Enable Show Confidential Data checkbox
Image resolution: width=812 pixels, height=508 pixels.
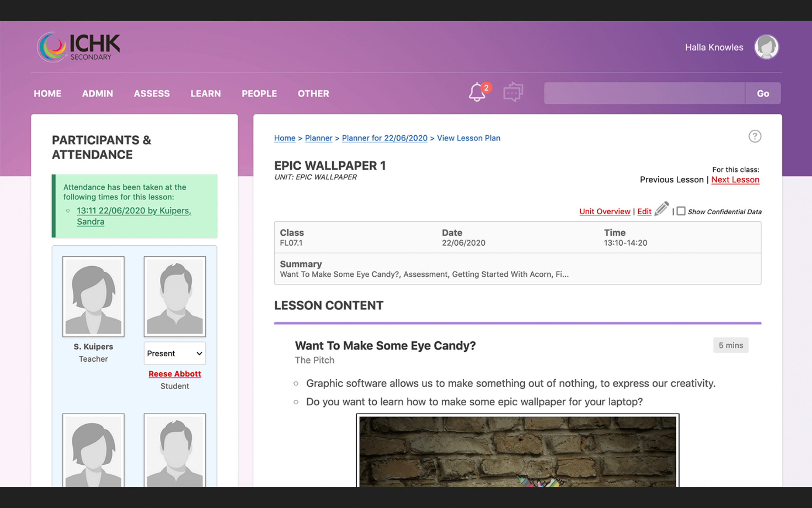(x=681, y=211)
